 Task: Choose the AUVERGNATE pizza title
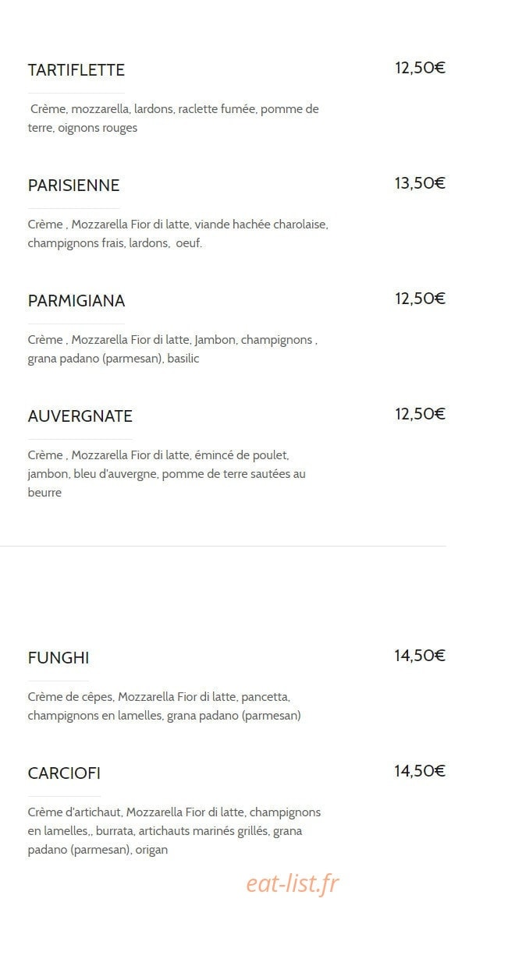80,416
